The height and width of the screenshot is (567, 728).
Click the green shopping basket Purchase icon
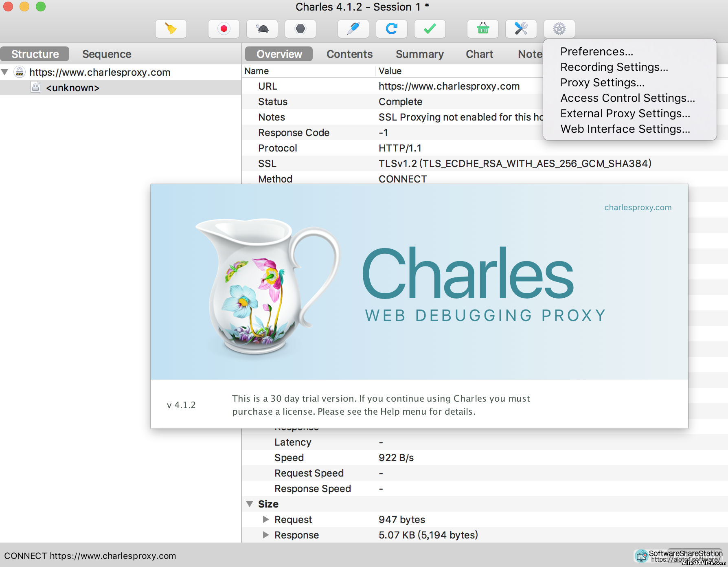[483, 29]
